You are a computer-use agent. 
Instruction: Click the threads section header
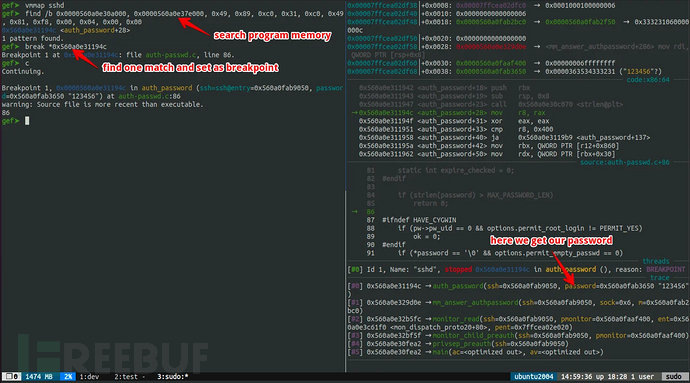coord(656,261)
